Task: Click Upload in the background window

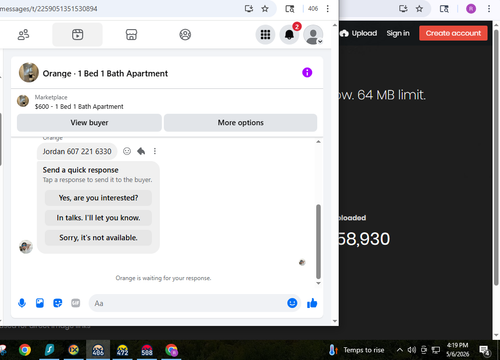Action: (x=359, y=33)
